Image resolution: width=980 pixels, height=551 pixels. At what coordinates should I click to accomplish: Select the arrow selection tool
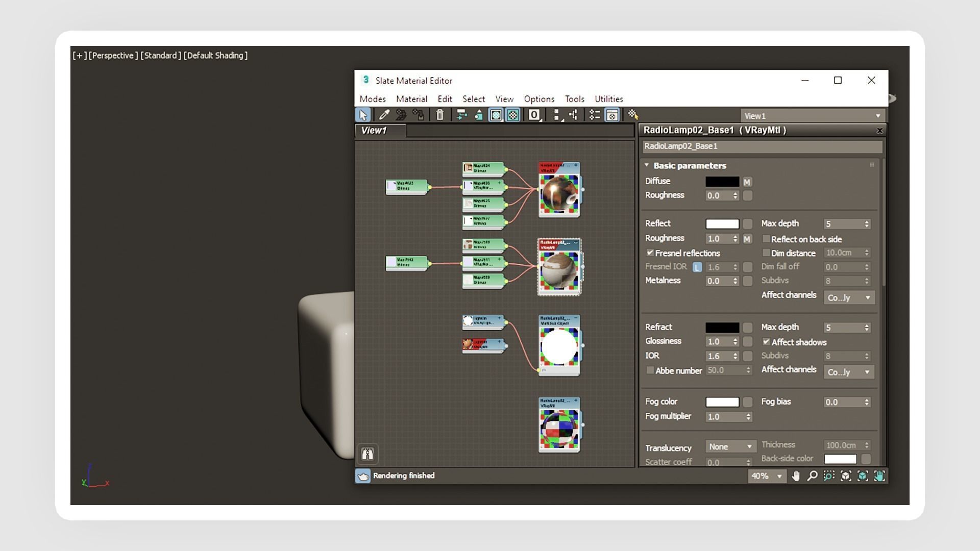(363, 115)
